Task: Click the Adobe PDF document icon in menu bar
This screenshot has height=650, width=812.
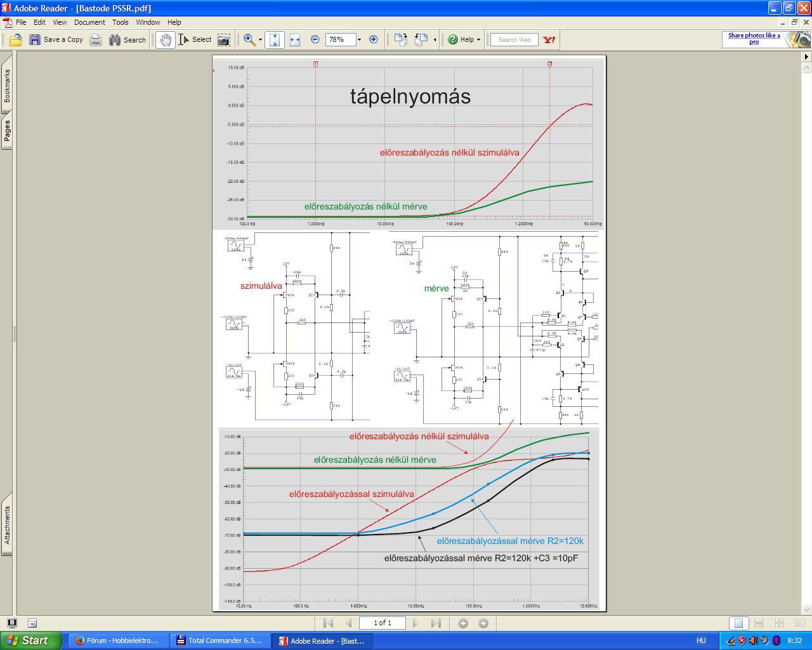Action: pyautogui.click(x=7, y=22)
